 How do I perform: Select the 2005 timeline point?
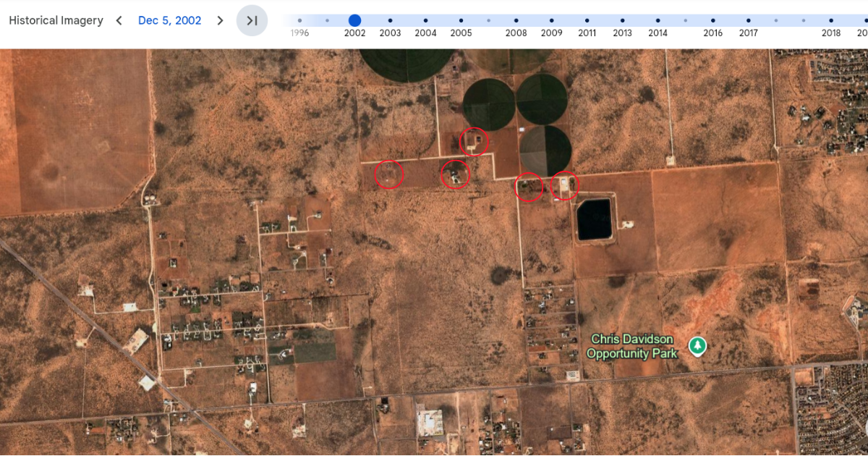pyautogui.click(x=461, y=20)
